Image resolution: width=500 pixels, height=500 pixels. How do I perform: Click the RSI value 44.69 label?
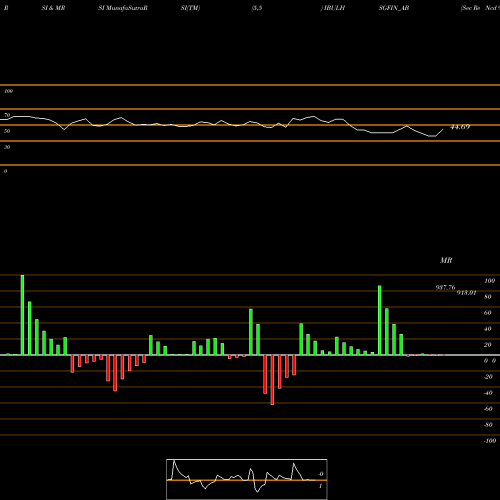coord(460,127)
